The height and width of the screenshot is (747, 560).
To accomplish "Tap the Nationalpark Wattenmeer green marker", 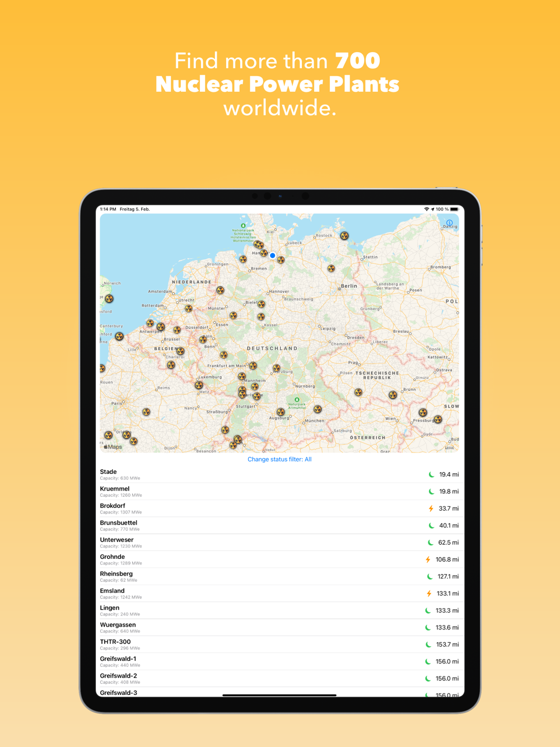I will click(243, 226).
